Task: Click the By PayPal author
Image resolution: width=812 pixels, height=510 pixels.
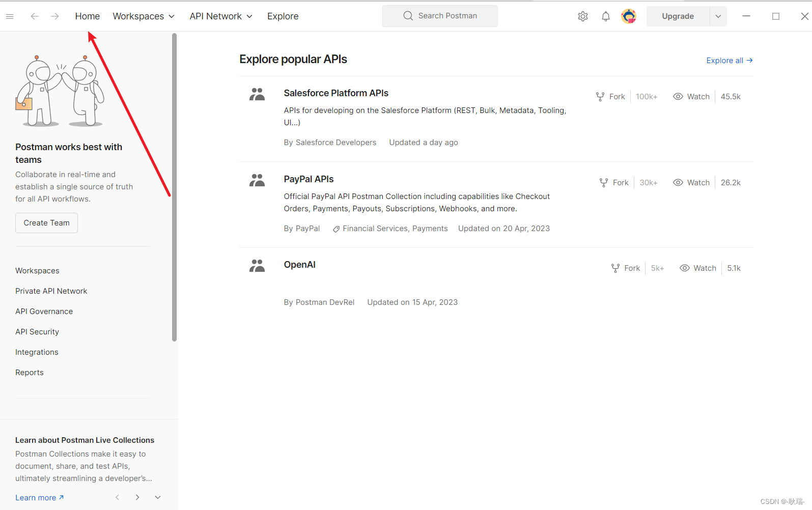Action: pyautogui.click(x=302, y=229)
